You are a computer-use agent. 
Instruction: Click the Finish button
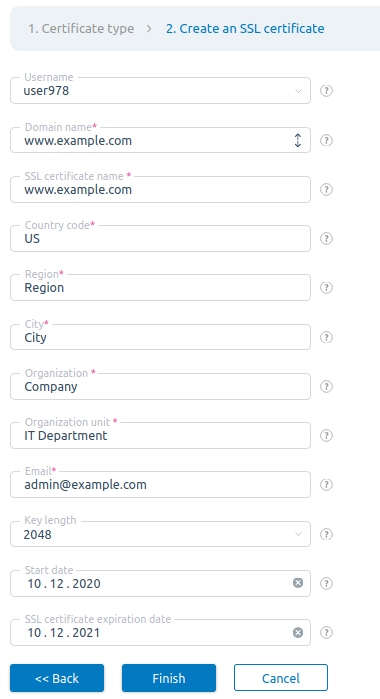click(169, 678)
